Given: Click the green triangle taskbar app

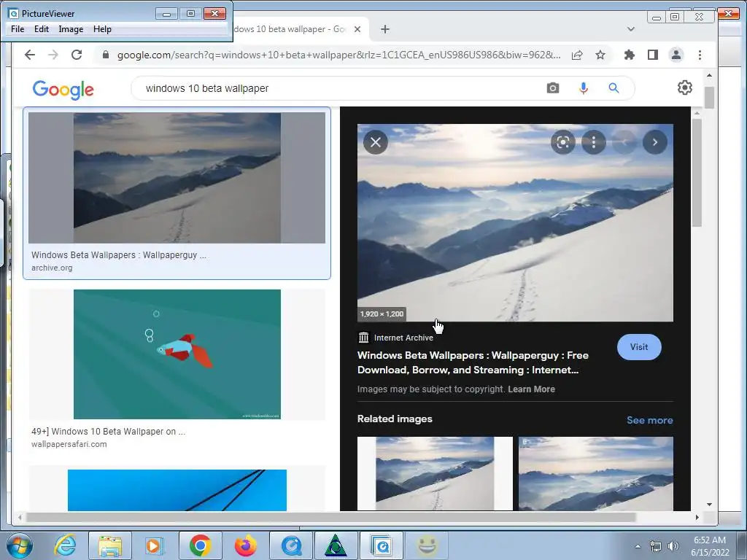Looking at the screenshot, I should click(336, 545).
